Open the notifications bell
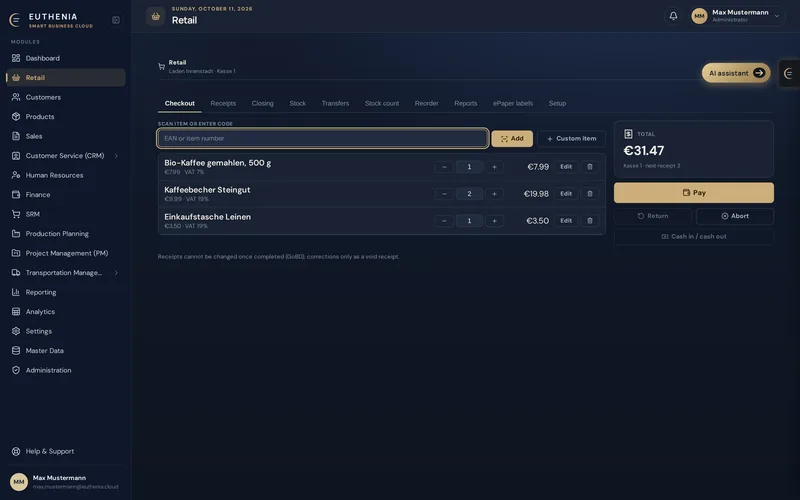Screen dimensions: 800x500 coord(673,16)
